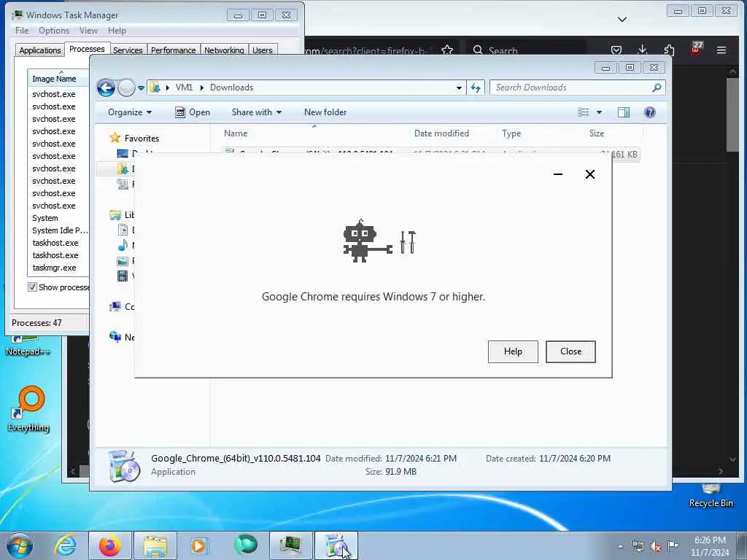This screenshot has height=560, width=747.
Task: Dismiss Chrome dialog using the X icon
Action: coord(589,174)
